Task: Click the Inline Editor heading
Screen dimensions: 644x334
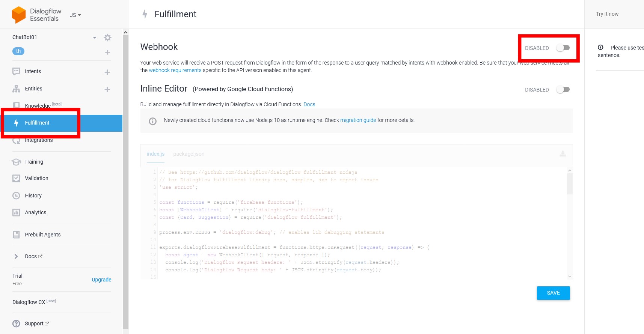Action: tap(164, 89)
